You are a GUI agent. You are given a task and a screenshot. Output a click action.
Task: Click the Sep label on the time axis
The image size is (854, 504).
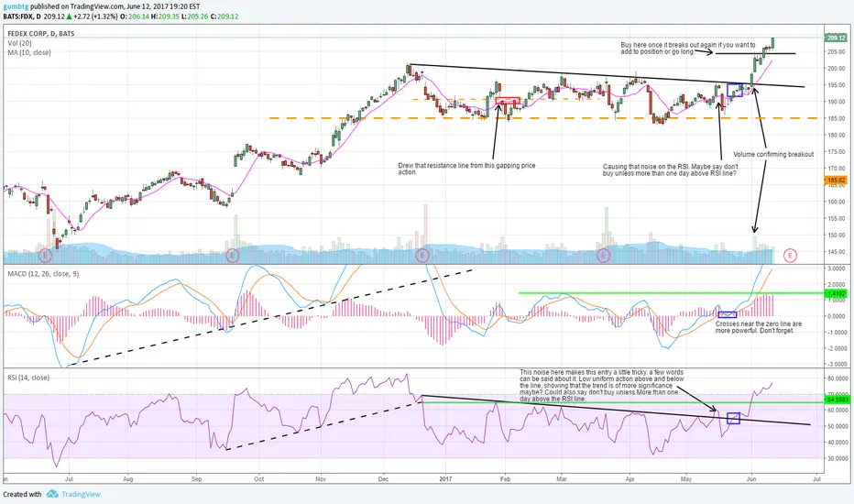197,479
